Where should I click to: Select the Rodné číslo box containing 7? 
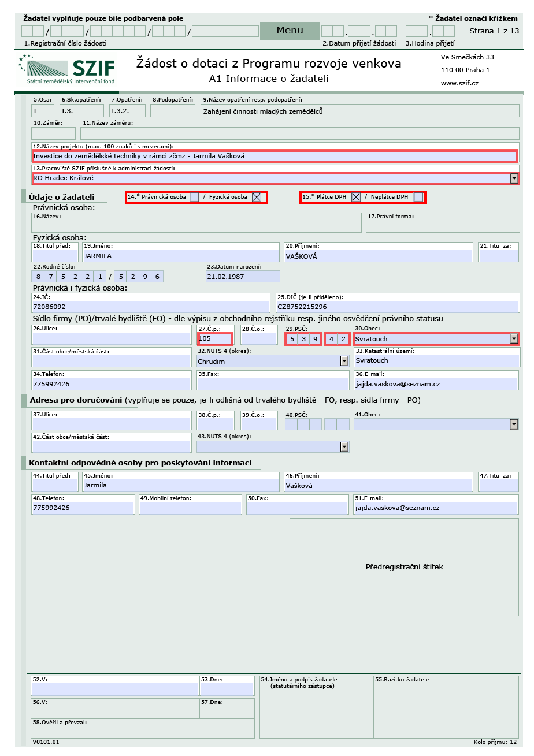[x=51, y=277]
